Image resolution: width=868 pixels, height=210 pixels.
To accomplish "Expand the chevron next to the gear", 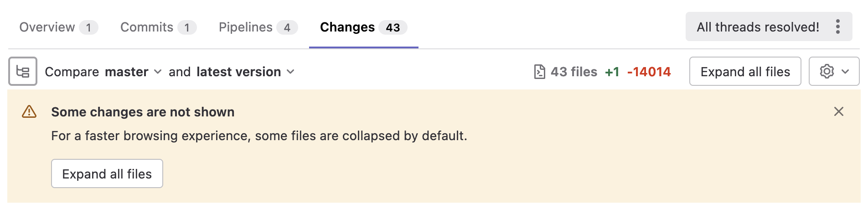I will pos(845,72).
